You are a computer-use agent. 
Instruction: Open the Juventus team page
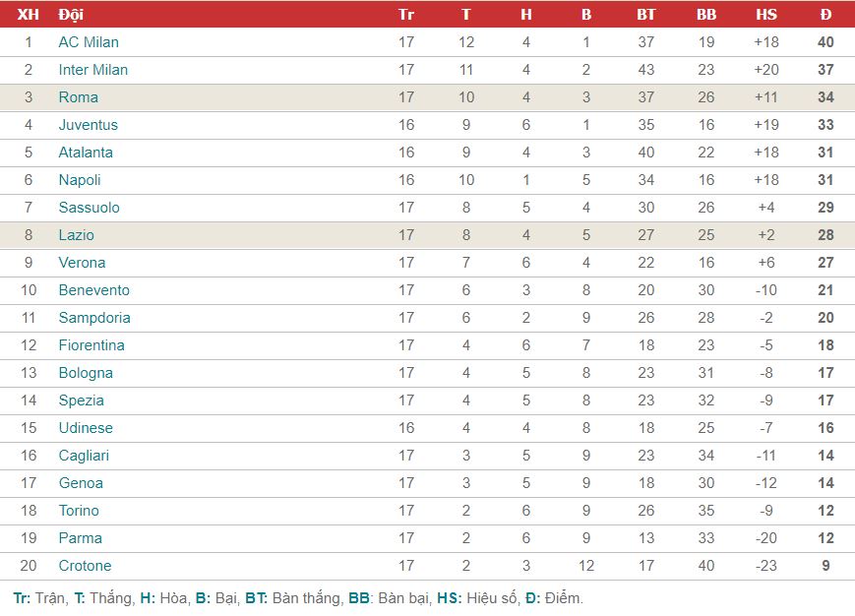click(88, 125)
